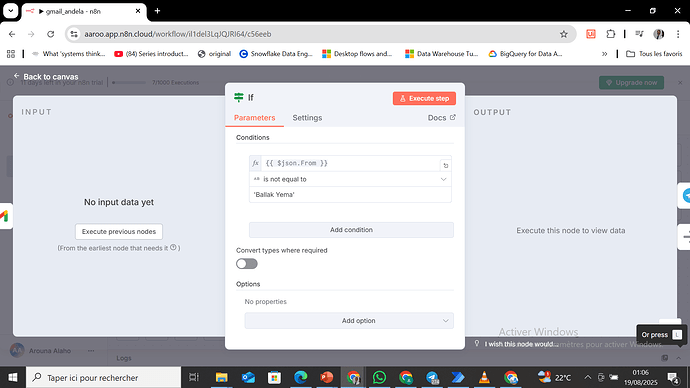The width and height of the screenshot is (690, 388).
Task: Open Docs external link
Action: (x=441, y=118)
